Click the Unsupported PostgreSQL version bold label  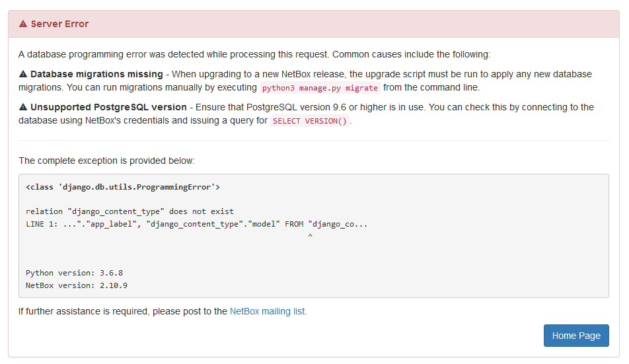point(109,107)
